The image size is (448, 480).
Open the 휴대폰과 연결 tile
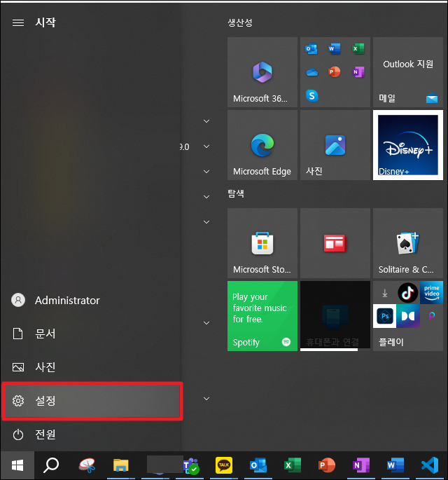(335, 316)
